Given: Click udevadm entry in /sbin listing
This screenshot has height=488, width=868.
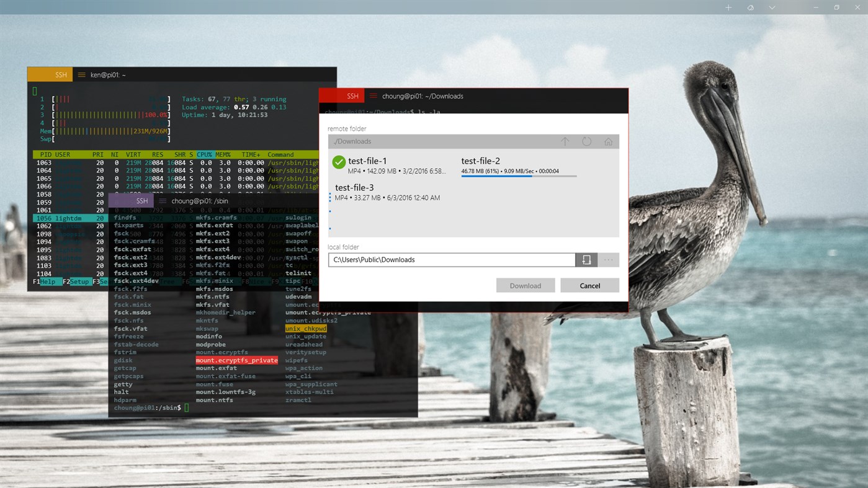Looking at the screenshot, I should click(298, 297).
